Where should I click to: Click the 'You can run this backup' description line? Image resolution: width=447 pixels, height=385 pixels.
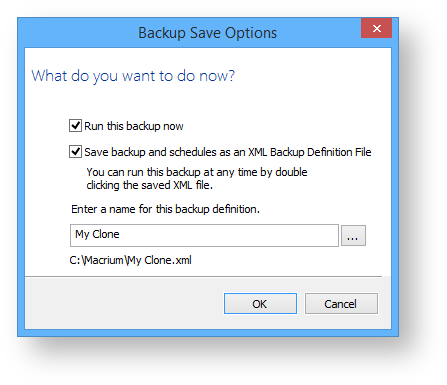coord(197,172)
